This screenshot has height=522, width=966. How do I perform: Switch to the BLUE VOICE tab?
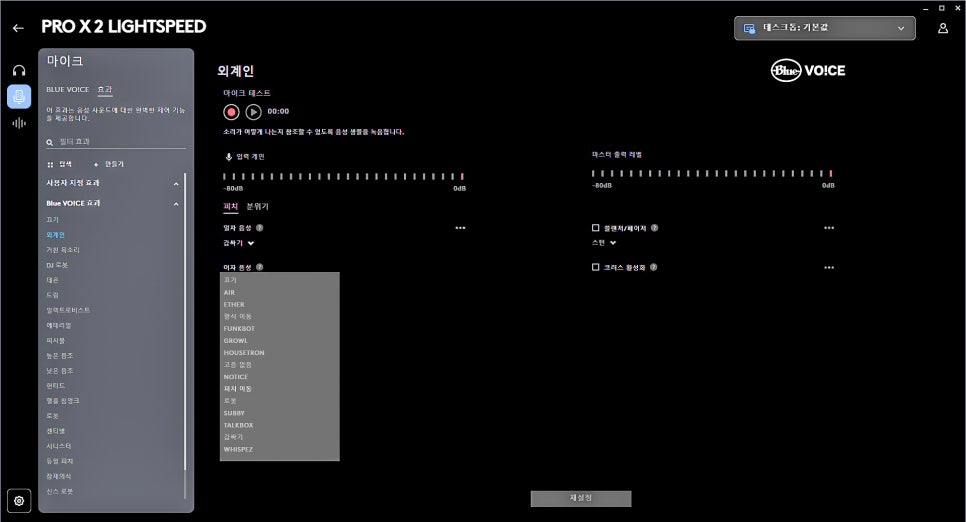(68, 90)
